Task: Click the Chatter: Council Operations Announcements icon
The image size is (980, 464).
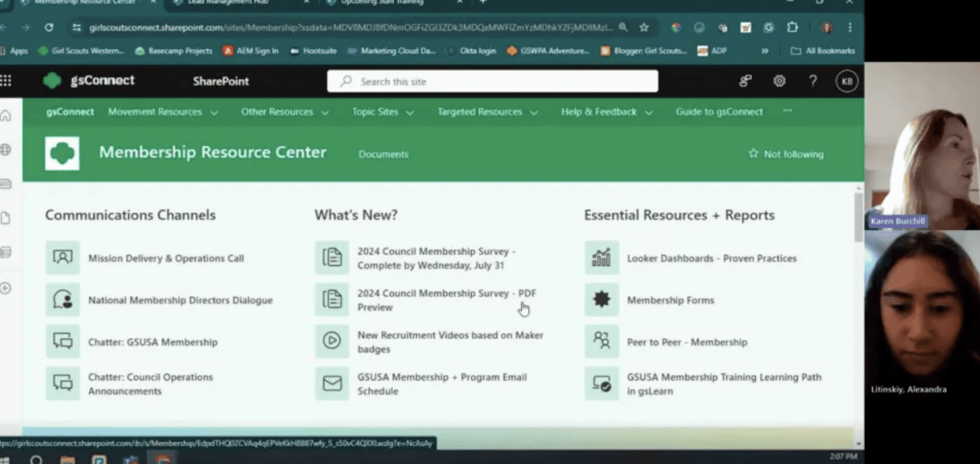Action: pos(63,383)
